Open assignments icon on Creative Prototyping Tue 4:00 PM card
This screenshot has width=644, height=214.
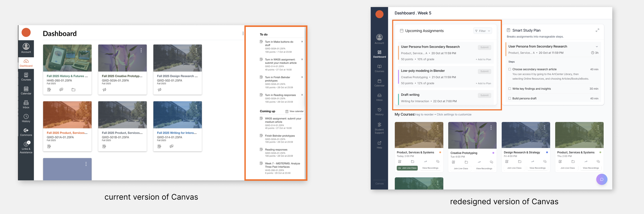(453, 162)
